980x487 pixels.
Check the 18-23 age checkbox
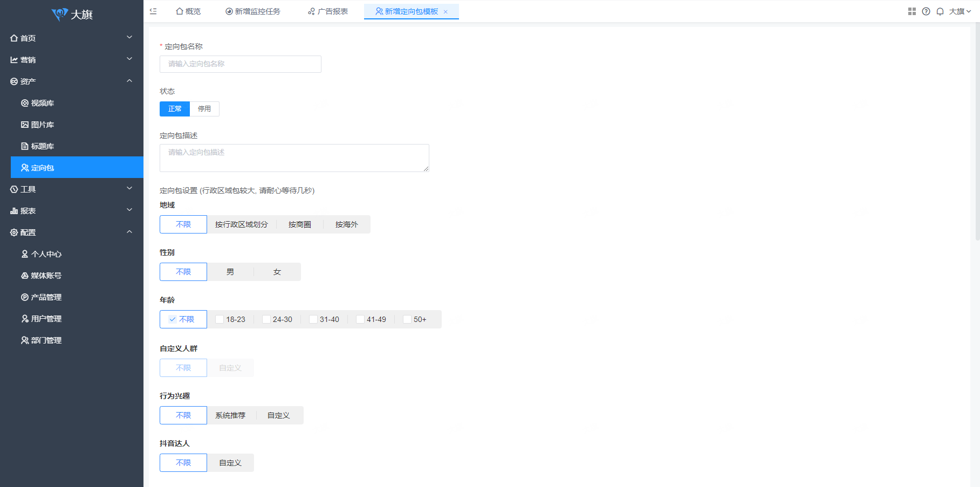(220, 319)
